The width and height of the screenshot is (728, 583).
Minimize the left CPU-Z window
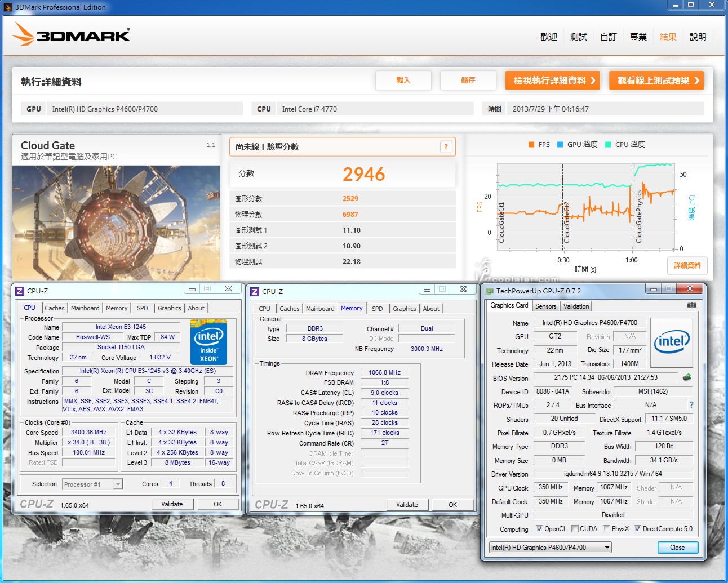(192, 289)
